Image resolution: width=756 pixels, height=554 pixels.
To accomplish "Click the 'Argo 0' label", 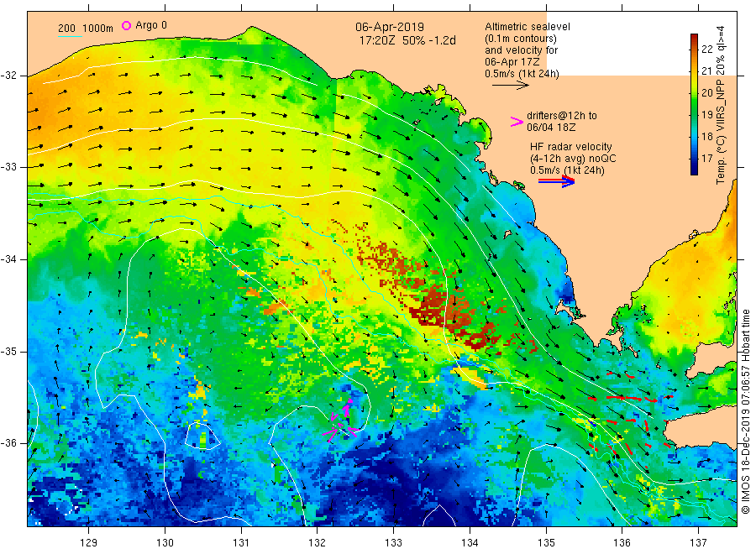I will (x=151, y=25).
